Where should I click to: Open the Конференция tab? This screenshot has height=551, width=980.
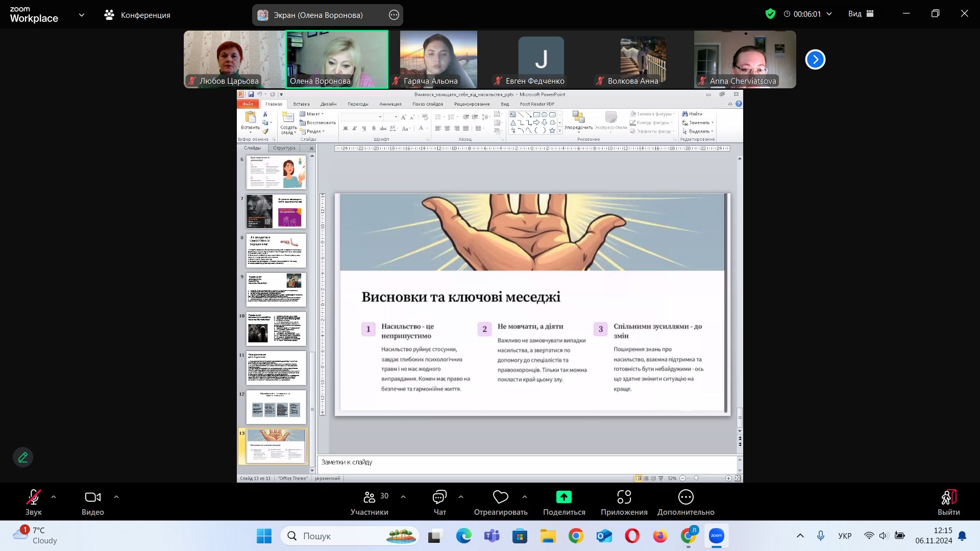137,15
